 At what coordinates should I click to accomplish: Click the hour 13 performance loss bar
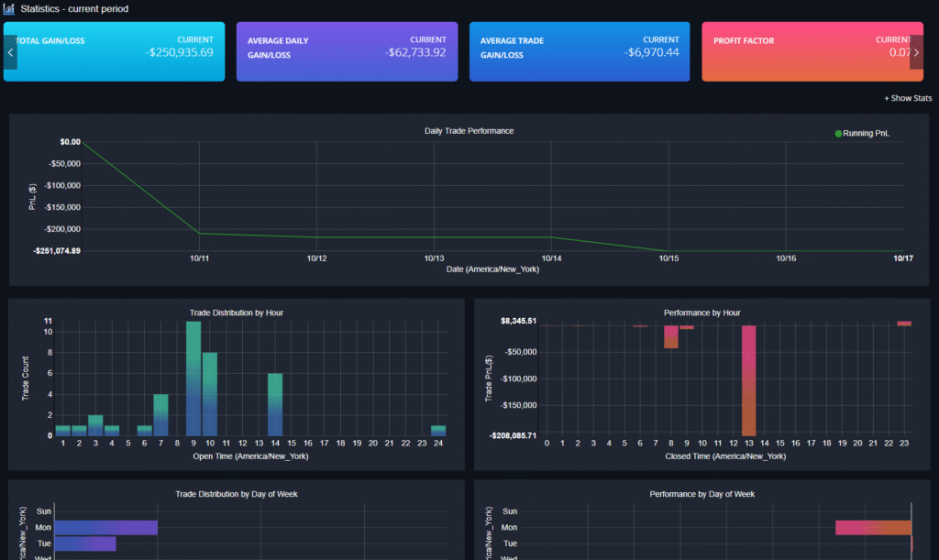[748, 380]
